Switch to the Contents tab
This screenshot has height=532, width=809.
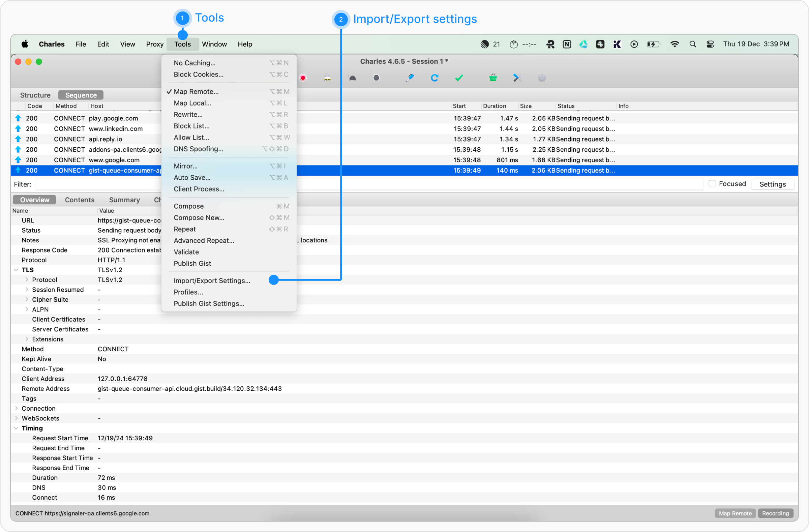80,200
